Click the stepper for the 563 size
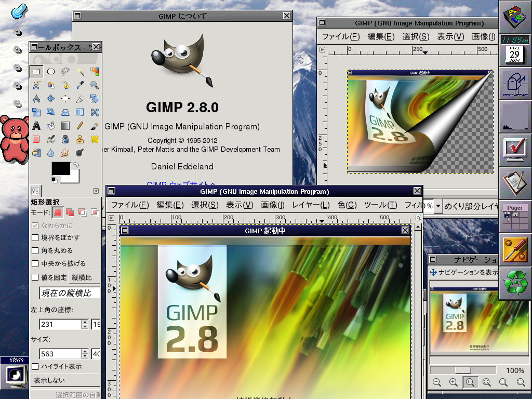 (x=85, y=354)
